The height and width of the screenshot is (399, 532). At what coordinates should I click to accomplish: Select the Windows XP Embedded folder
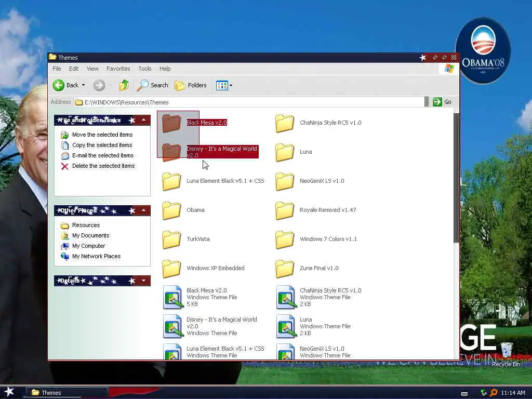(x=171, y=269)
